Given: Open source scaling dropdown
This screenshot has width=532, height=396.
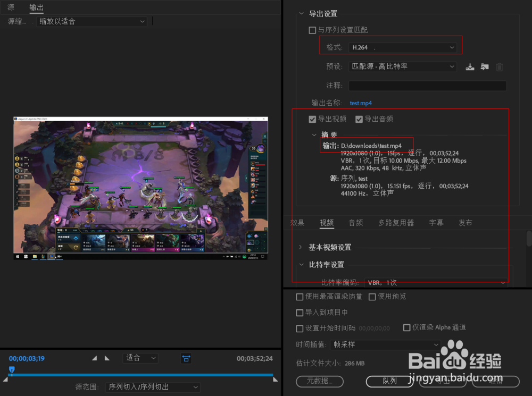Looking at the screenshot, I should coord(92,21).
